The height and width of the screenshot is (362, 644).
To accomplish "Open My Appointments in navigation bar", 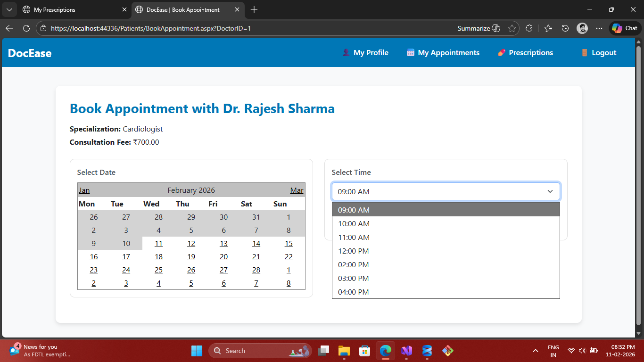I will [443, 53].
